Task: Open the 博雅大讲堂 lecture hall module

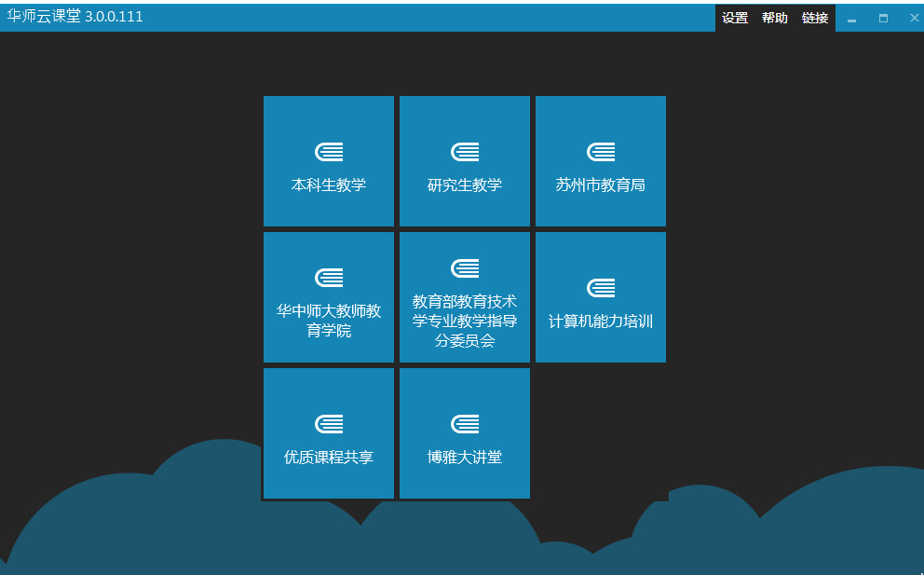Action: (x=464, y=432)
